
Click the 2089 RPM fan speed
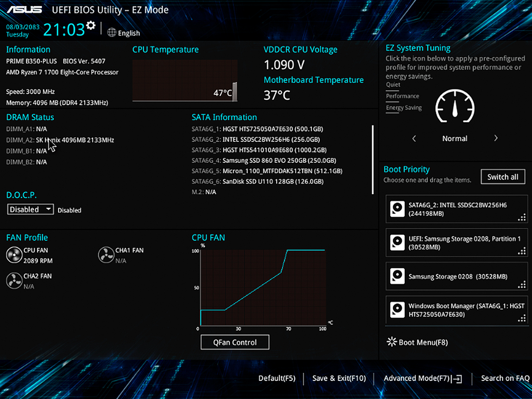38,261
